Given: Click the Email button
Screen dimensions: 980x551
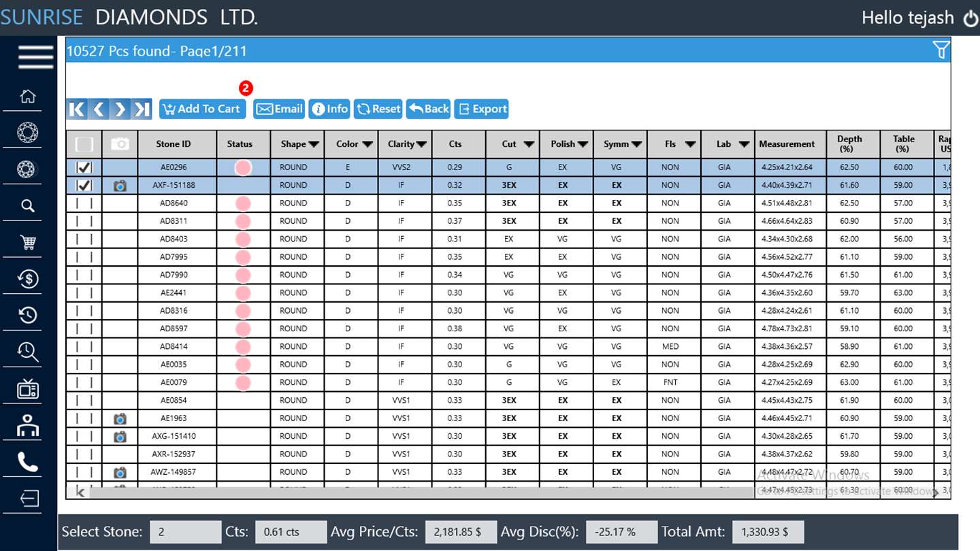Looking at the screenshot, I should coord(279,109).
